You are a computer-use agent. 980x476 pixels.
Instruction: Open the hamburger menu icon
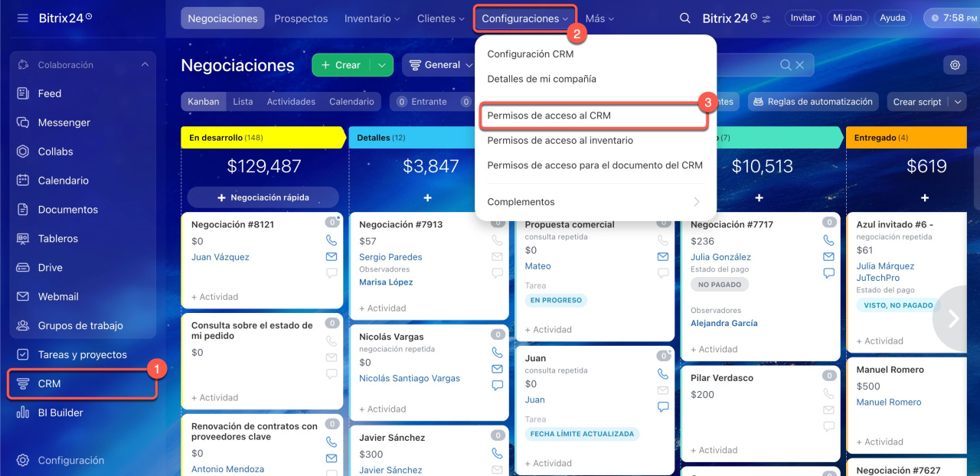pyautogui.click(x=22, y=18)
